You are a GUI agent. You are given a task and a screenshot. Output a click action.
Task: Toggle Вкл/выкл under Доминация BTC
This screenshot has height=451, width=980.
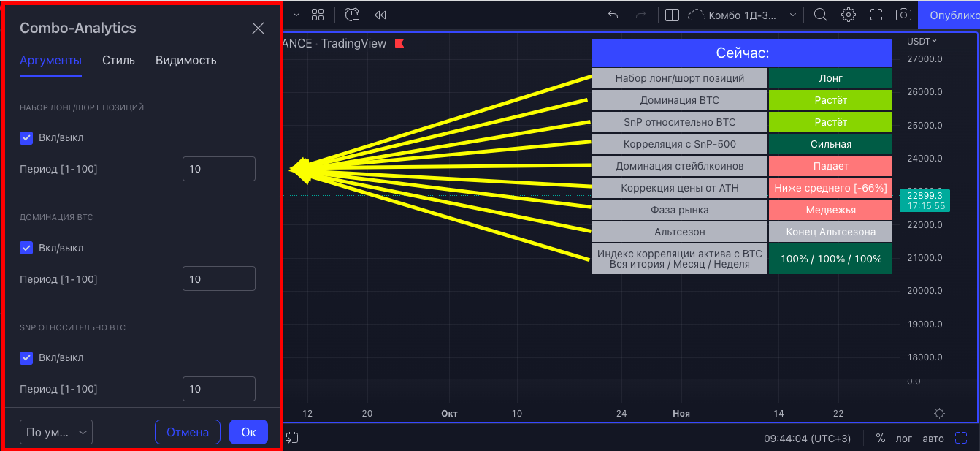click(x=26, y=248)
